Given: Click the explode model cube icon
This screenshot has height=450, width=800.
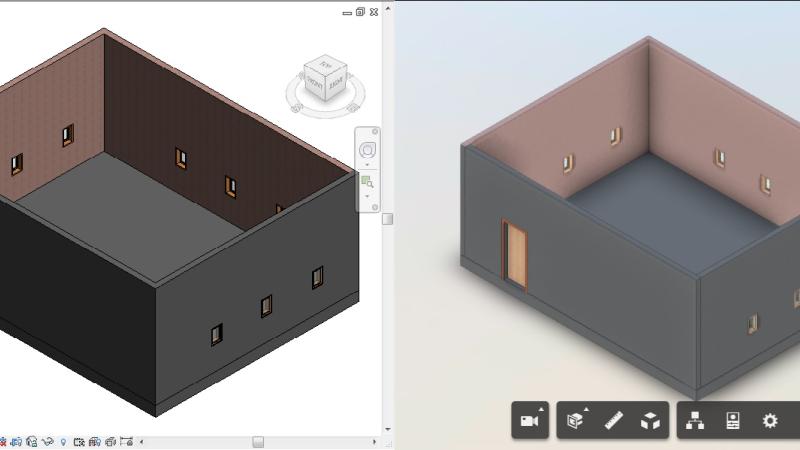Looking at the screenshot, I should pyautogui.click(x=650, y=421).
